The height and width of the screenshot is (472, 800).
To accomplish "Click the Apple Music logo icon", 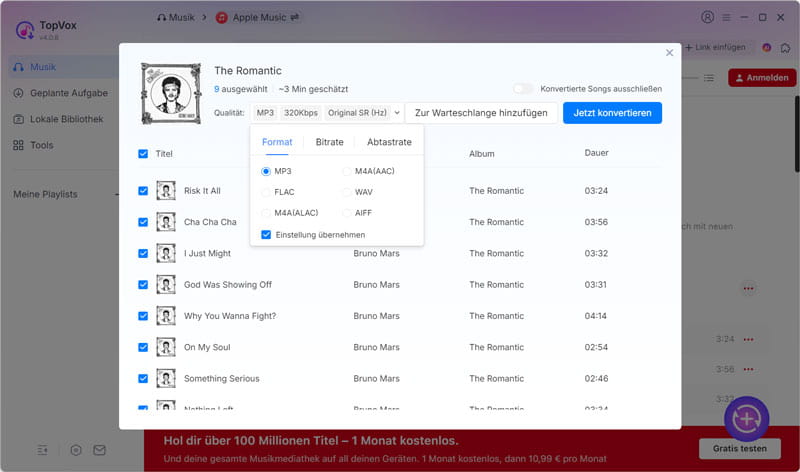I will coord(222,18).
